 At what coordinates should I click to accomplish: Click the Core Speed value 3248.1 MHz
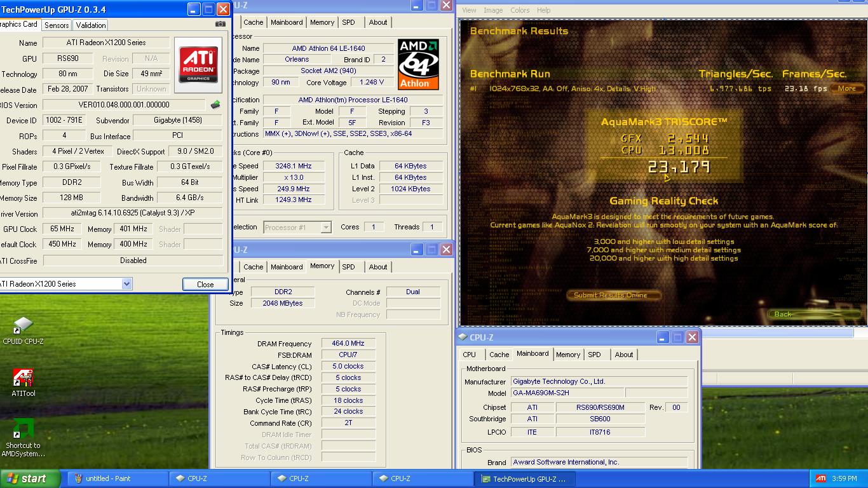(293, 166)
